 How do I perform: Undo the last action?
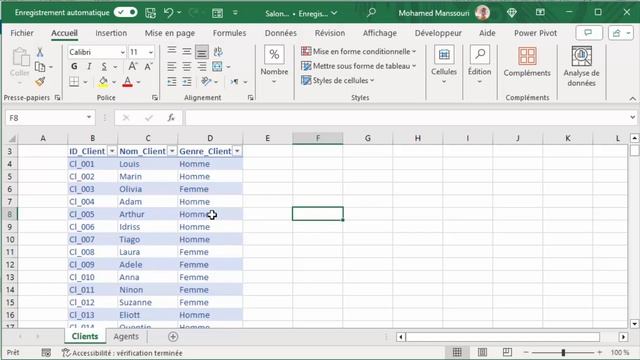169,13
